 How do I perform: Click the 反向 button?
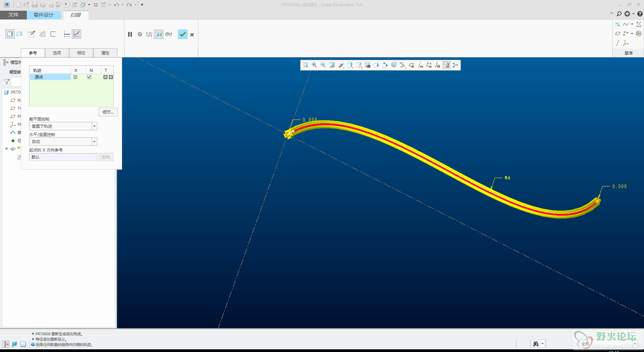point(106,157)
